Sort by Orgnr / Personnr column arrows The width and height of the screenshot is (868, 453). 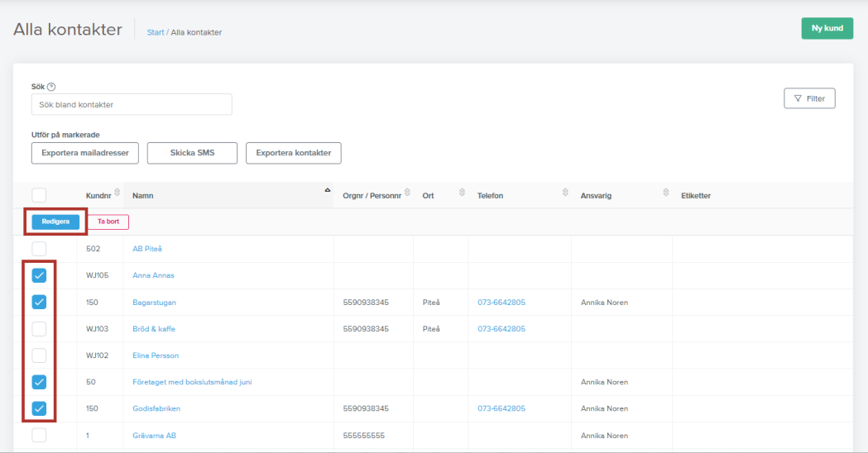[407, 193]
